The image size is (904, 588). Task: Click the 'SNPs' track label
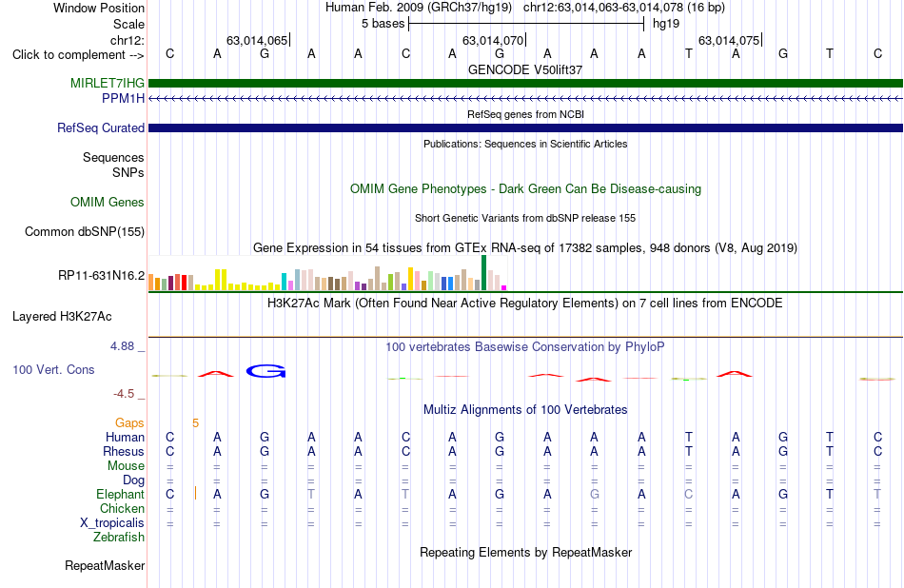coord(128,172)
